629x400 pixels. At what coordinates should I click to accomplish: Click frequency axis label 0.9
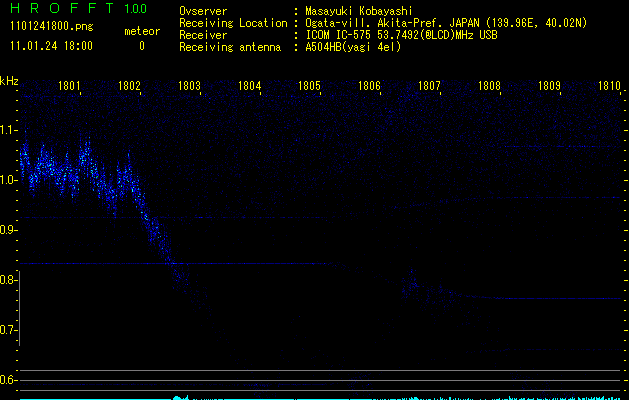[8, 230]
